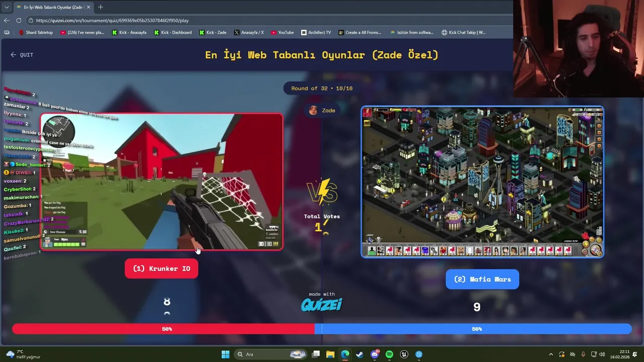The width and height of the screenshot is (644, 362).
Task: Click the sync tray icon with orange dot
Action: pyautogui.click(x=562, y=354)
